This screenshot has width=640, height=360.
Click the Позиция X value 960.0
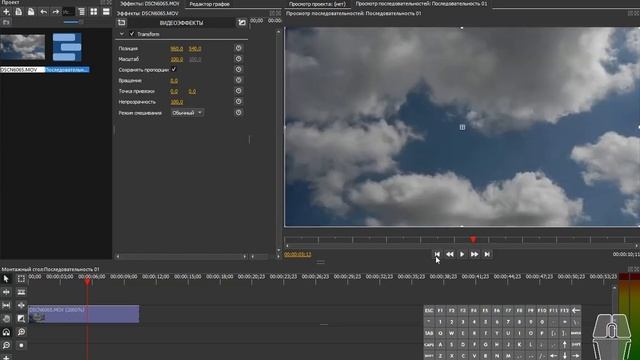coord(177,49)
